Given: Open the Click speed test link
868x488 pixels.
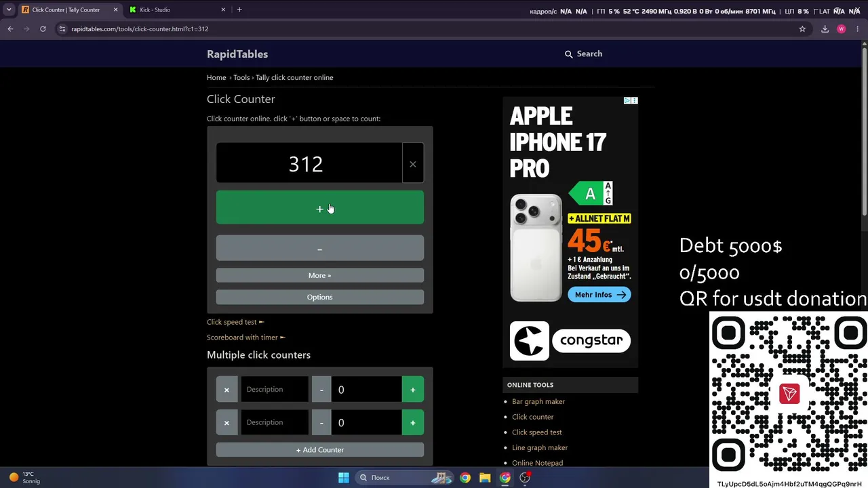Looking at the screenshot, I should [235, 322].
